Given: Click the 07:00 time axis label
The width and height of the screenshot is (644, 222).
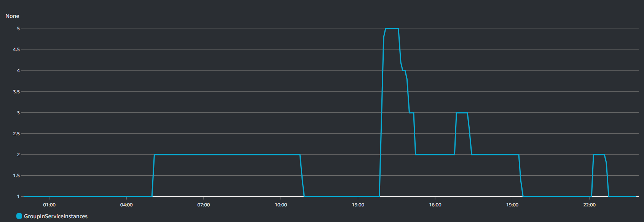Looking at the screenshot, I should tap(204, 205).
